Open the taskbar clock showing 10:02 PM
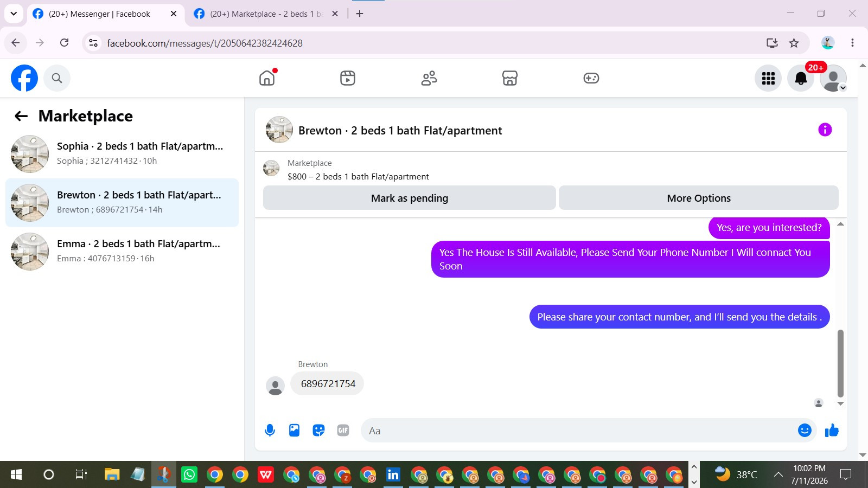 pyautogui.click(x=809, y=475)
